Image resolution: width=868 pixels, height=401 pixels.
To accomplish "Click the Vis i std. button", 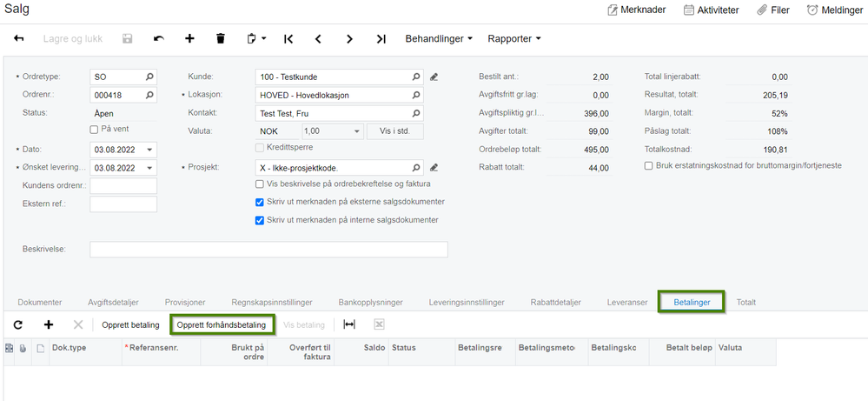I will pos(394,131).
